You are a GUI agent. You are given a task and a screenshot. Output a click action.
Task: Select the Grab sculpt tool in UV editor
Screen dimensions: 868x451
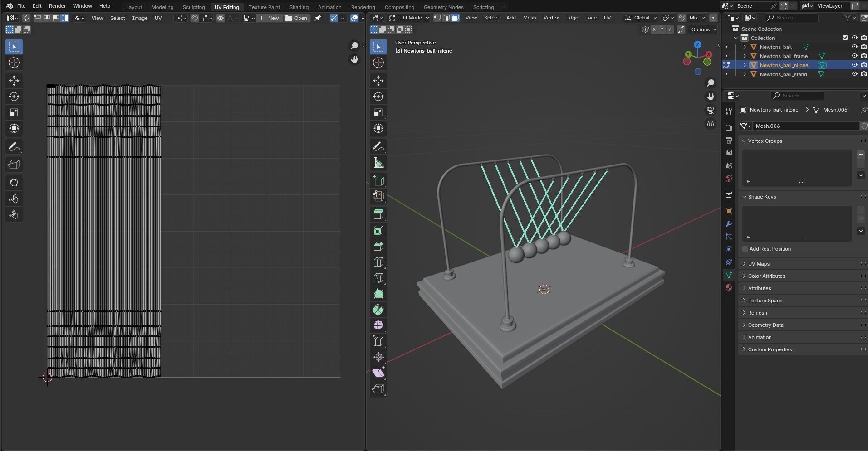pos(14,183)
